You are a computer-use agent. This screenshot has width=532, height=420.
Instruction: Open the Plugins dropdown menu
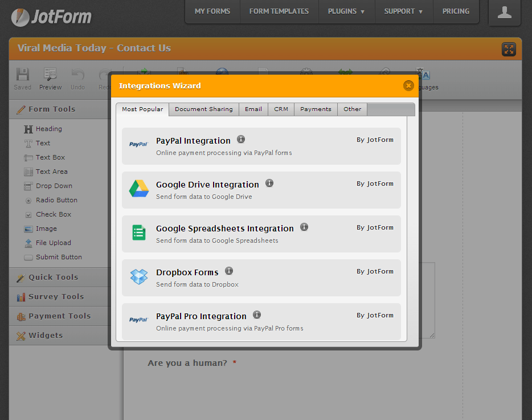346,11
